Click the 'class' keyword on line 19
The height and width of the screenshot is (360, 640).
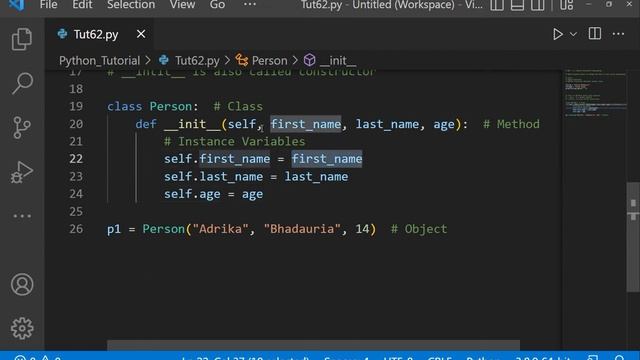point(124,107)
